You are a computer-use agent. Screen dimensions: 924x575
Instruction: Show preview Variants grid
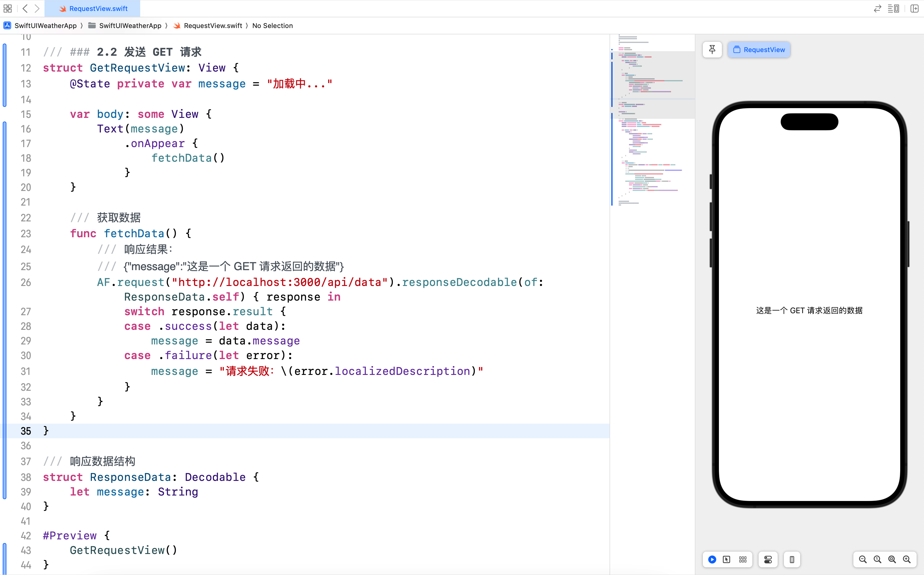[743, 559]
